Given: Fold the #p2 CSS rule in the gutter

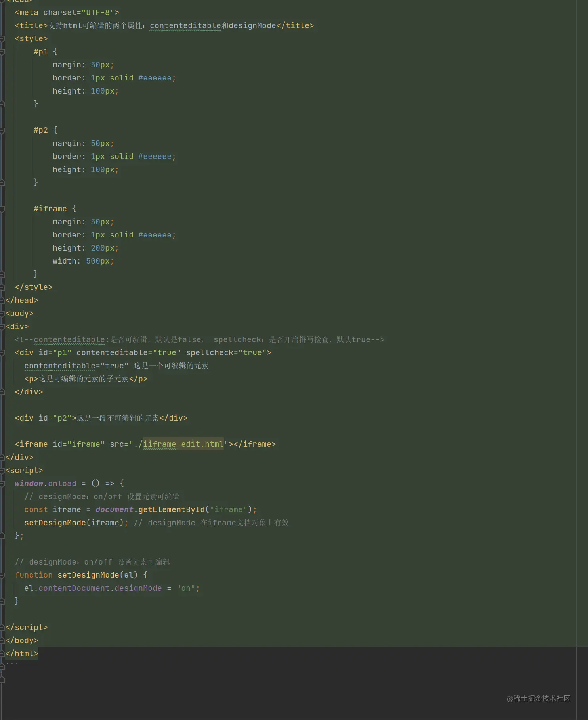Looking at the screenshot, I should (x=2, y=130).
